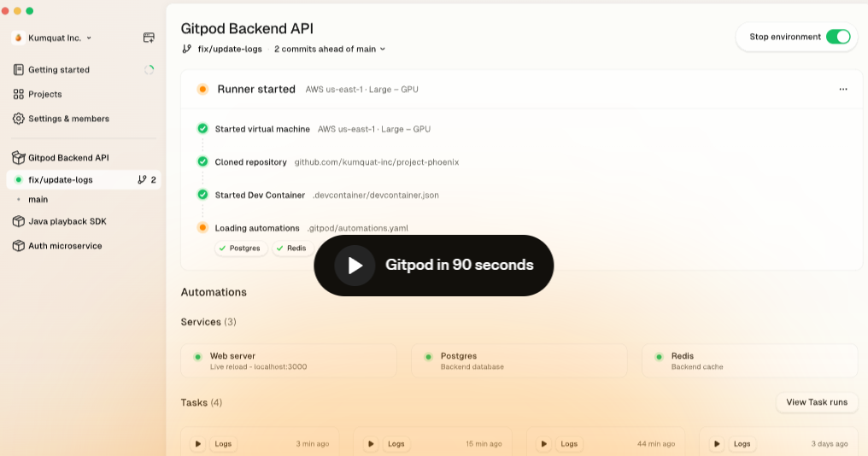Image resolution: width=868 pixels, height=456 pixels.
Task: Run the task from 15 min ago
Action: [x=371, y=444]
